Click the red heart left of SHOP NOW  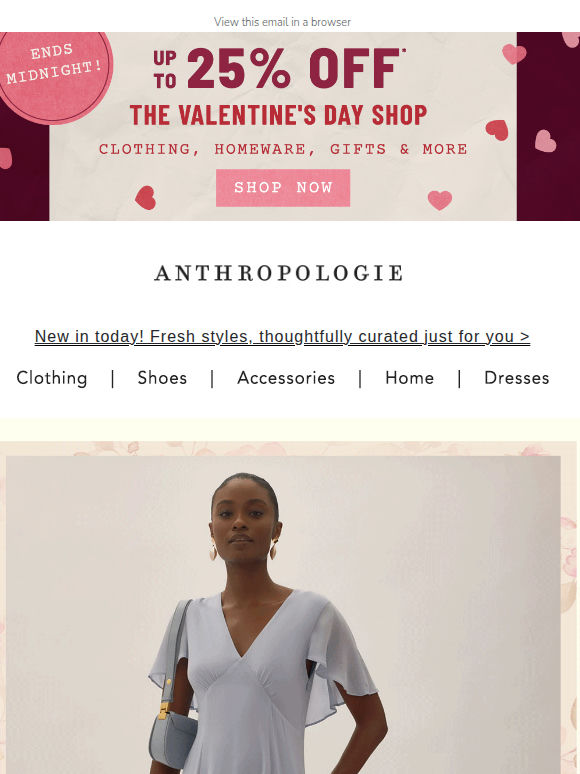point(146,197)
